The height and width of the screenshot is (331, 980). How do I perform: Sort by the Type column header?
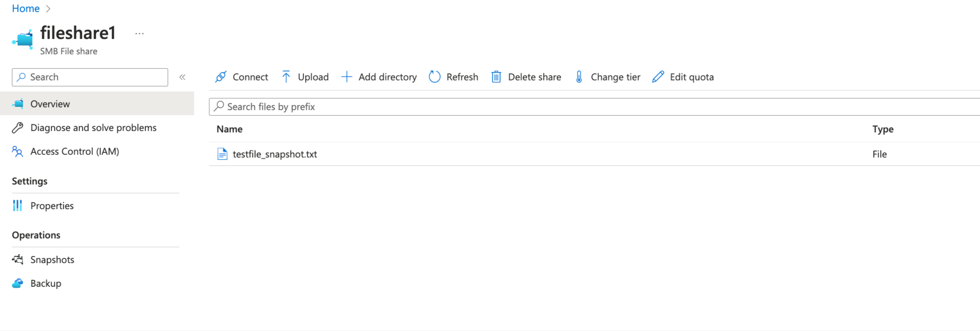click(x=883, y=129)
